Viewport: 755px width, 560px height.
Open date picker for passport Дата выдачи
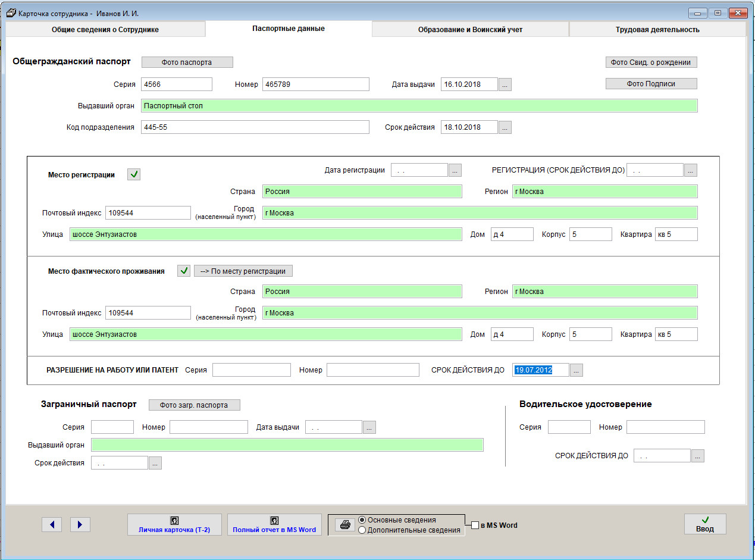click(505, 85)
